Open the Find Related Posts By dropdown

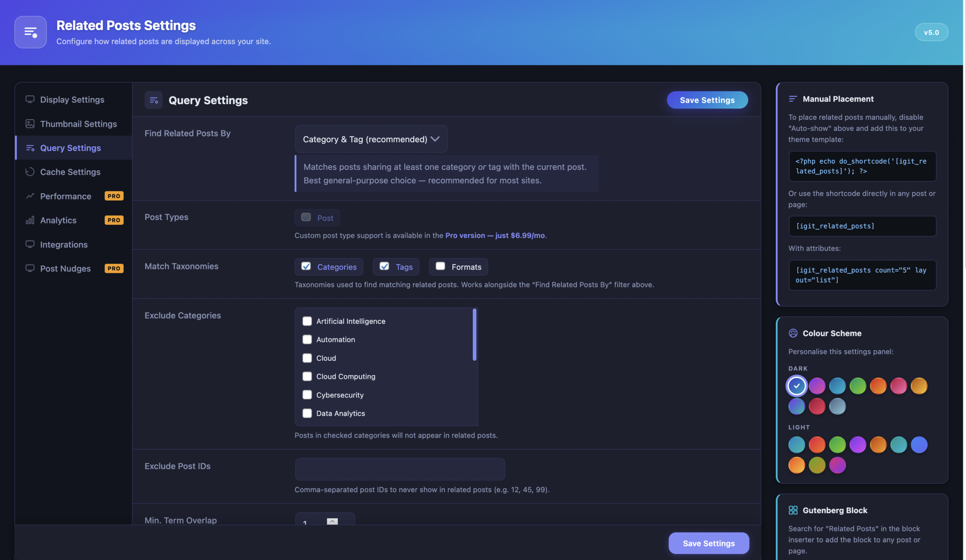[371, 139]
